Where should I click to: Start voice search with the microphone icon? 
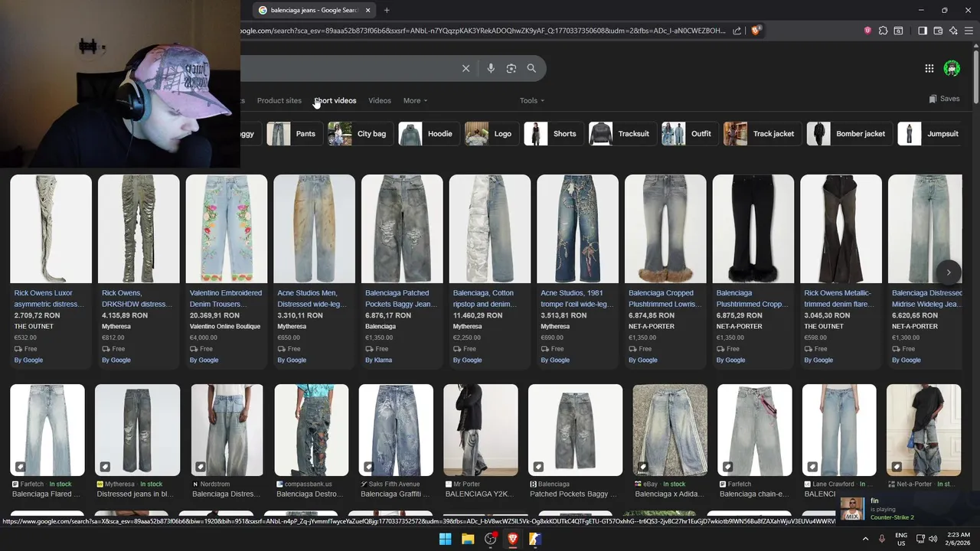click(491, 68)
